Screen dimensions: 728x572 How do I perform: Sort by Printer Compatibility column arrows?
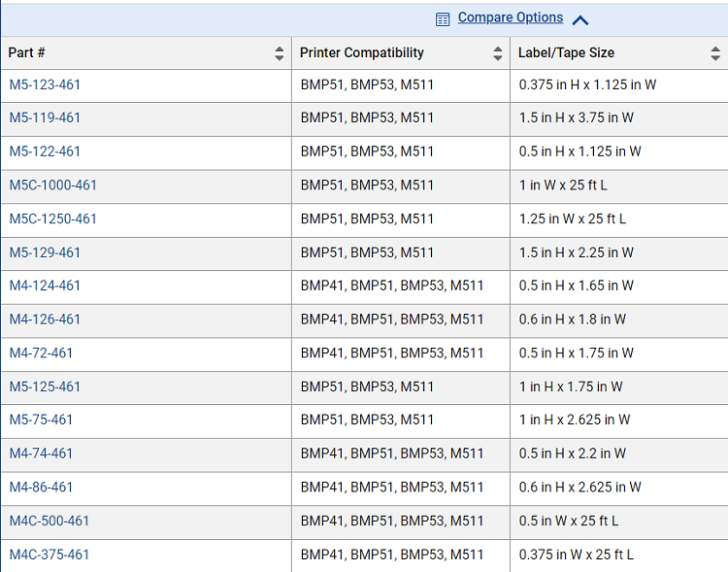coord(498,53)
